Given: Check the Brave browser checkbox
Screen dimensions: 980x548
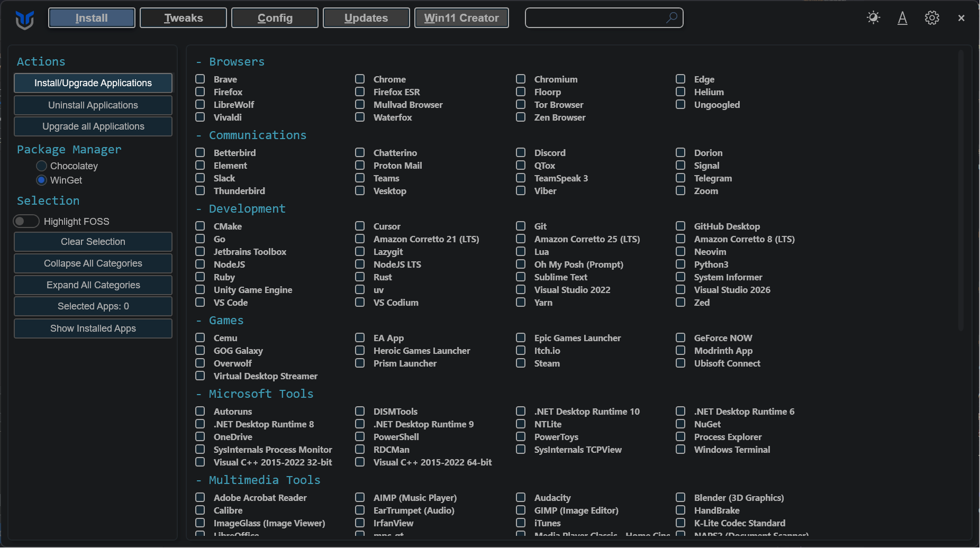Looking at the screenshot, I should tap(200, 79).
